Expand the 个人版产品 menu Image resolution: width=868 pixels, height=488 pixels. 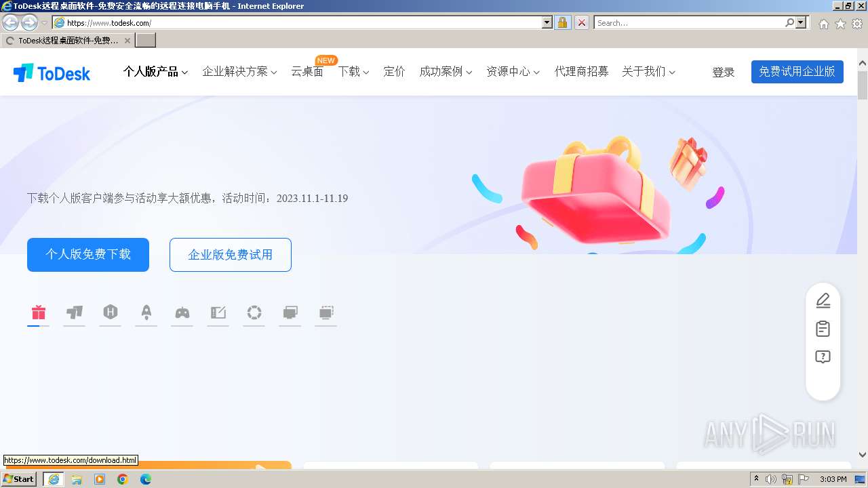(155, 72)
